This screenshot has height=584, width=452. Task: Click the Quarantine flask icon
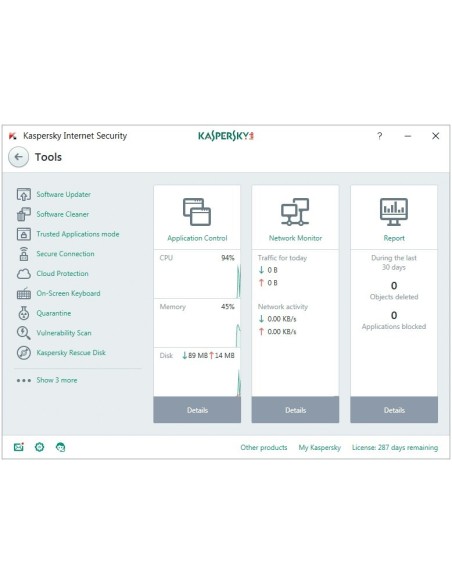pyautogui.click(x=23, y=313)
